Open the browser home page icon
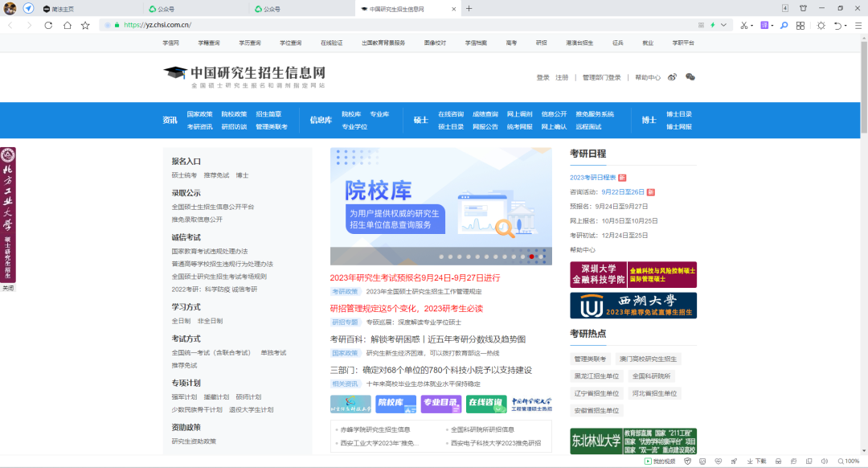This screenshot has height=468, width=868. point(67,25)
